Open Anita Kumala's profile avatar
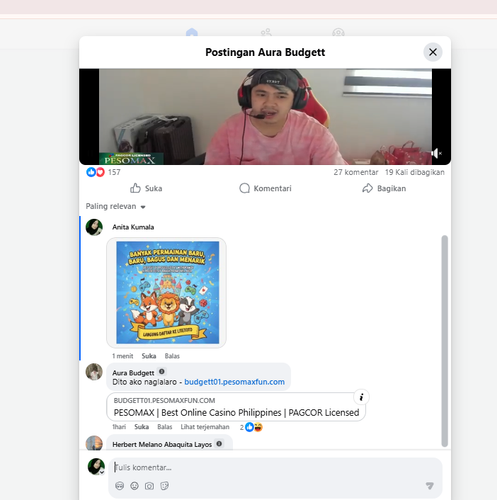 tap(94, 227)
